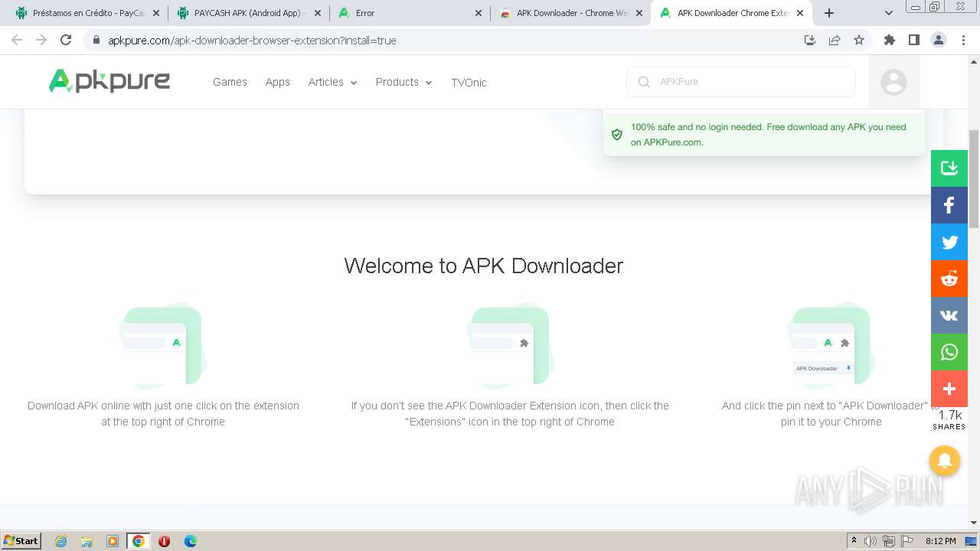This screenshot has width=980, height=551.
Task: Open Chrome Extensions puzzle icon
Action: (x=889, y=40)
